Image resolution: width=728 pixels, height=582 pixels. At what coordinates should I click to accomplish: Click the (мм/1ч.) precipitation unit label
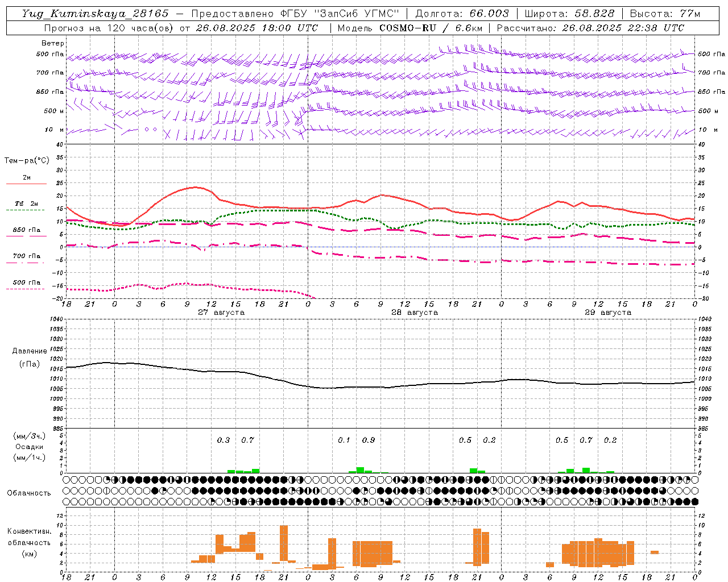point(30,458)
